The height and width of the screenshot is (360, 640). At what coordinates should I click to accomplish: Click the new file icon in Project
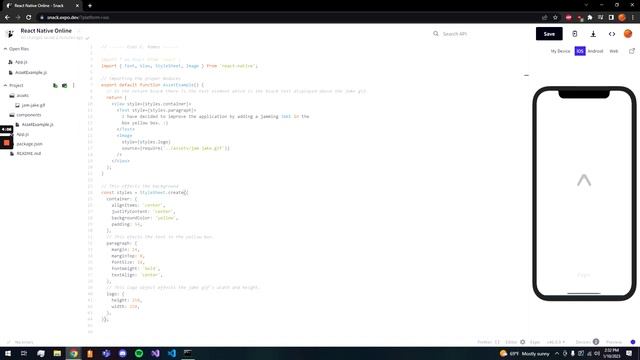[56, 85]
